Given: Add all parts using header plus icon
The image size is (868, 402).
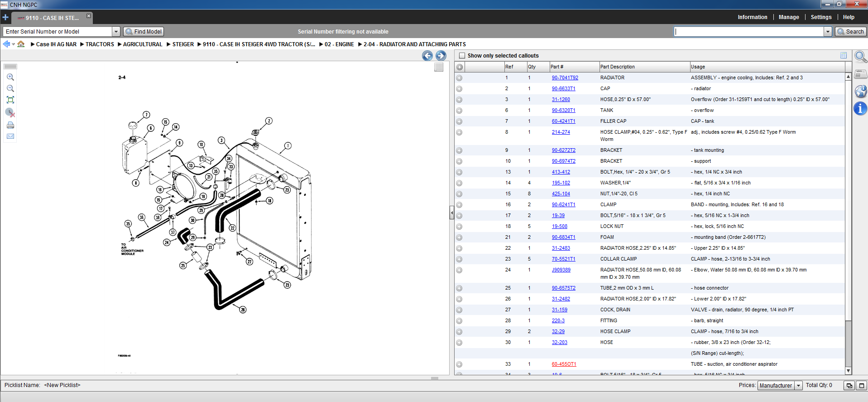Looking at the screenshot, I should pyautogui.click(x=460, y=67).
